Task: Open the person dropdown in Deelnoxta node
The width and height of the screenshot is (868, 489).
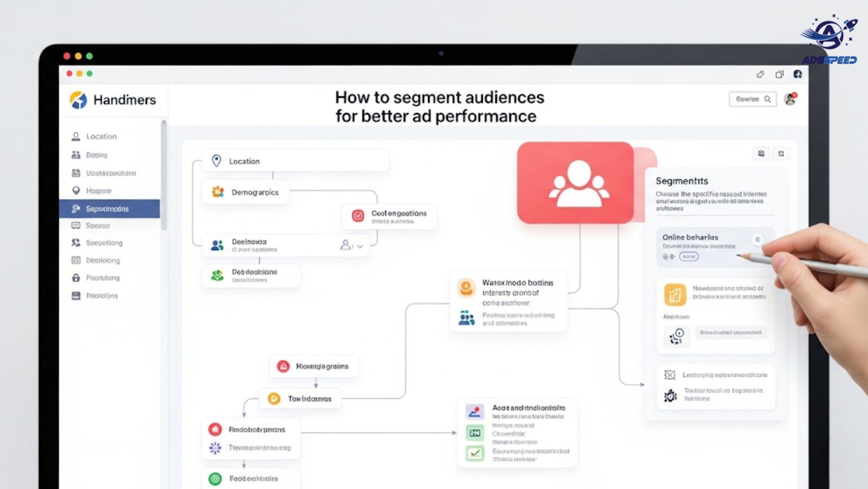Action: pos(346,245)
